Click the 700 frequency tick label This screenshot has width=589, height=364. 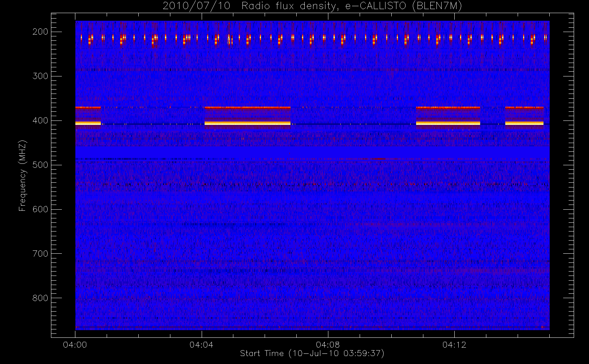[x=40, y=254]
